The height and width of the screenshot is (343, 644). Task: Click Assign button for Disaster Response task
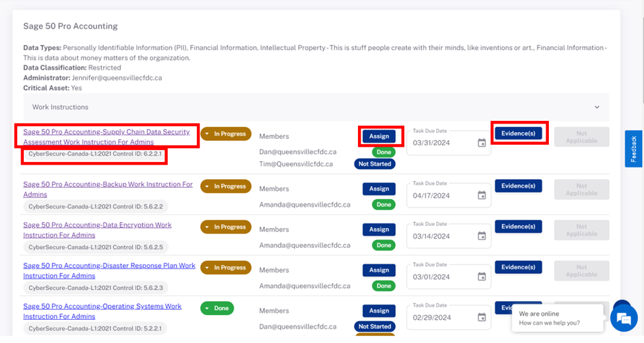[x=378, y=270]
